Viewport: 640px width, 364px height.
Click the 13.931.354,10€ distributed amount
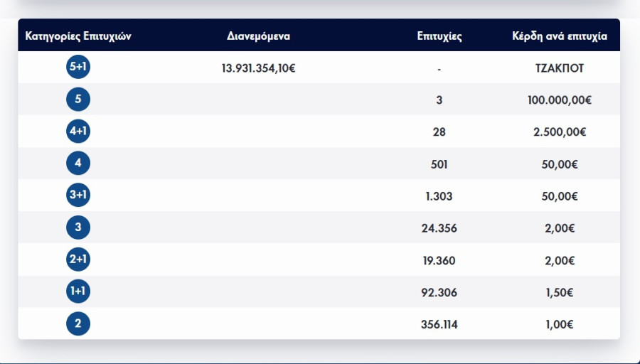coord(259,69)
